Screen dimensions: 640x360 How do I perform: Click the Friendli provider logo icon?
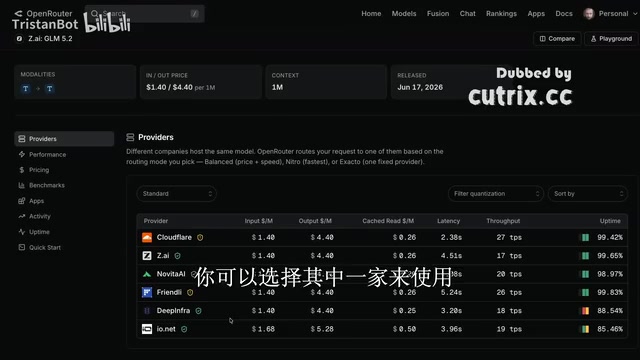click(147, 292)
